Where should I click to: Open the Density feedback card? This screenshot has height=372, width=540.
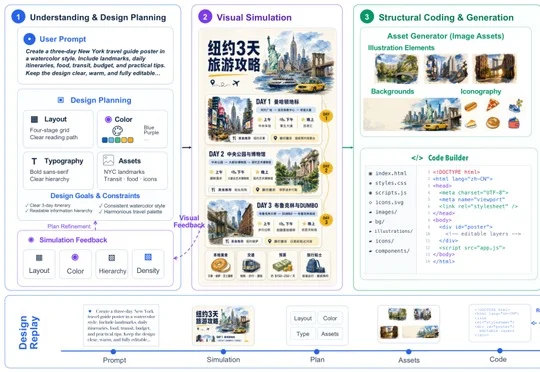(x=148, y=264)
